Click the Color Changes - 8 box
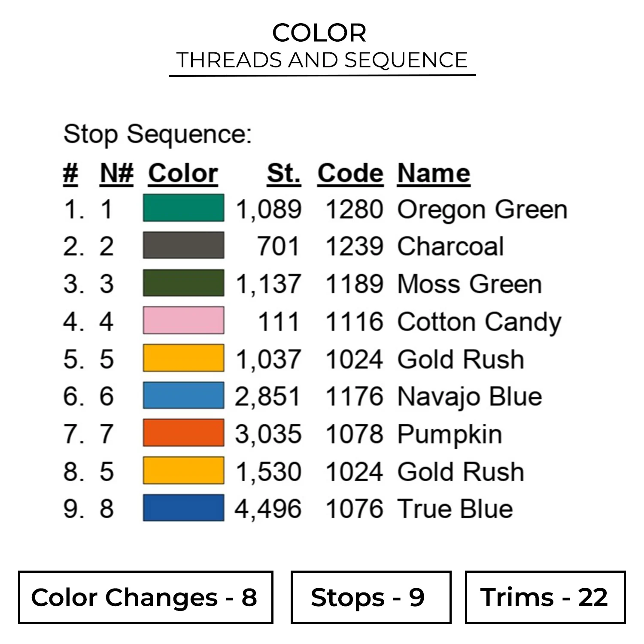Screen dimensions: 644x644 point(146,597)
